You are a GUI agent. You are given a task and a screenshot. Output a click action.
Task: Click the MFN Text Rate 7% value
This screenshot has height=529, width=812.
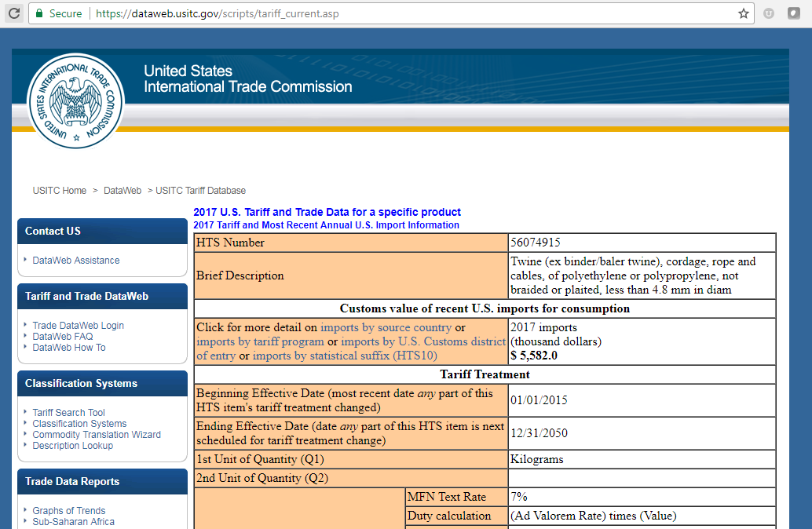[519, 497]
